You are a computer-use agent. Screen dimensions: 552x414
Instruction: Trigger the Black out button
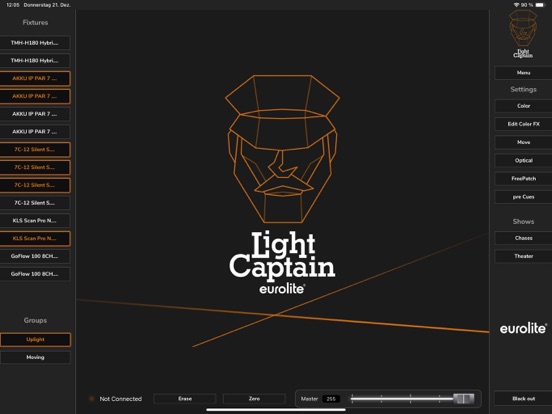point(523,399)
